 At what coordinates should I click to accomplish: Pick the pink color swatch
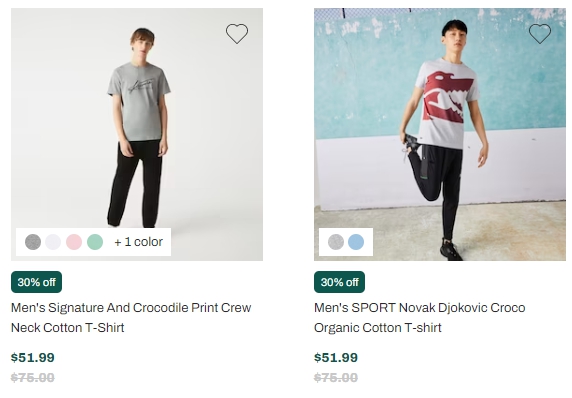click(74, 242)
